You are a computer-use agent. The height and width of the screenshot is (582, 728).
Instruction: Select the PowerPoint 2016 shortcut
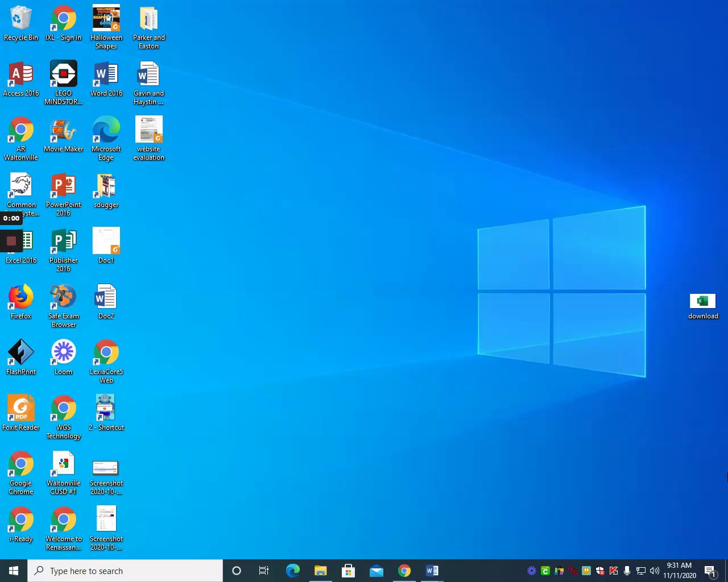pos(64,194)
